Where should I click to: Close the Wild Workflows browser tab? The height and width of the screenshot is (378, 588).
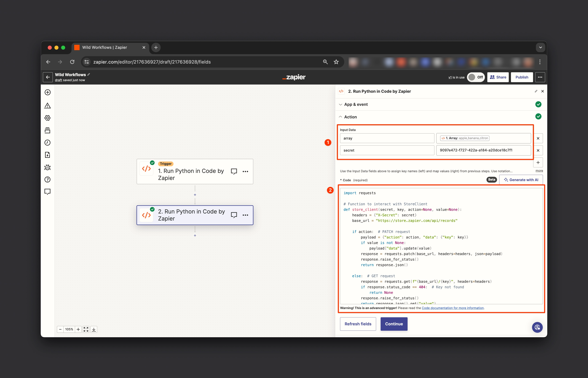[144, 47]
